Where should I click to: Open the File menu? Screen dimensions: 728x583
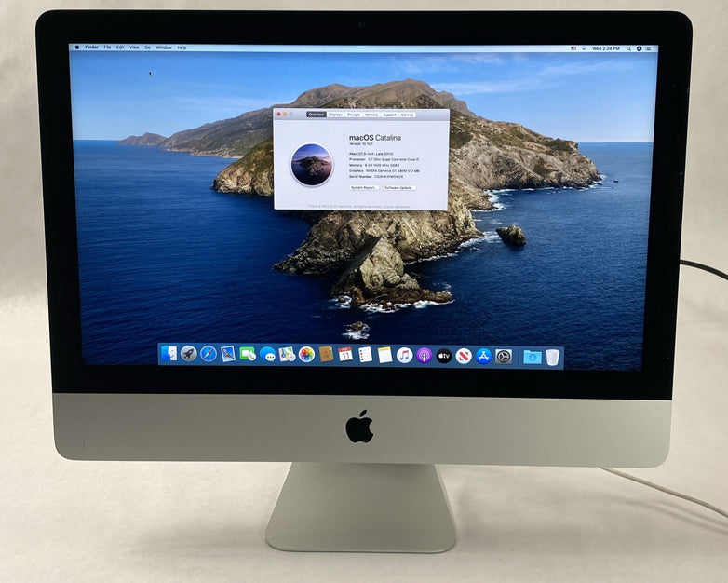pyautogui.click(x=107, y=47)
